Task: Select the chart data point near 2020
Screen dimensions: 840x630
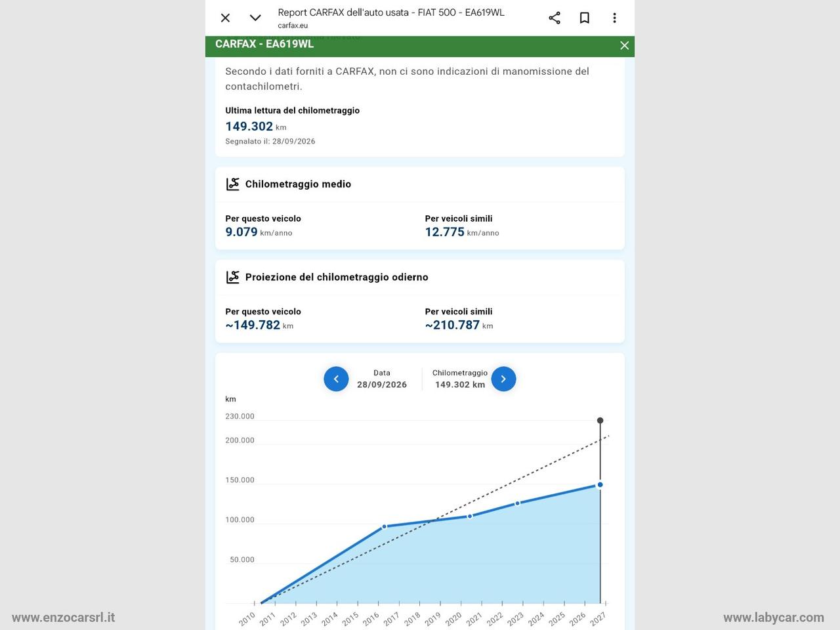Action: point(470,516)
